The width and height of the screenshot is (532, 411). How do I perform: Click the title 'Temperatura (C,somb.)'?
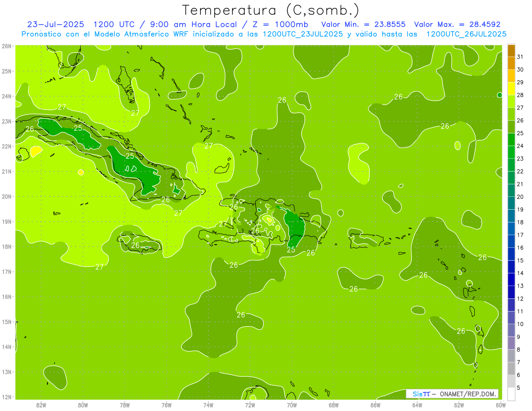[271, 11]
